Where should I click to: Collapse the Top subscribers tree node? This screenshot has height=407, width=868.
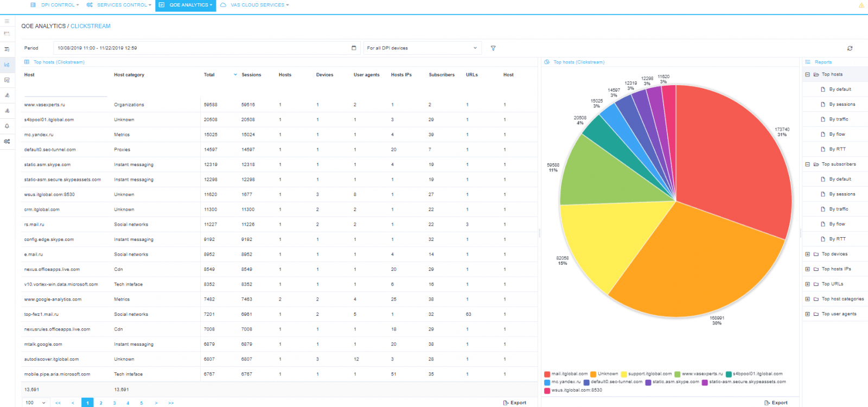click(808, 164)
